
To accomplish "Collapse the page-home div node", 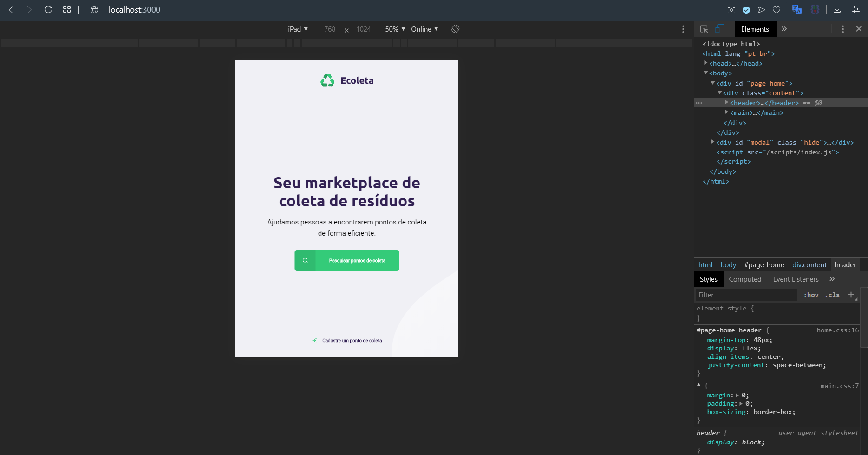I will click(712, 83).
